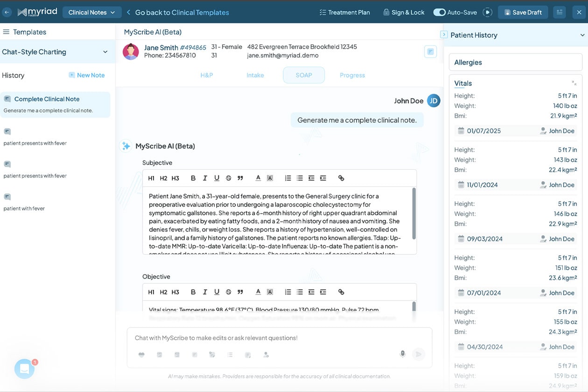Open highlight color picker in Subjective toolbar

[270, 178]
